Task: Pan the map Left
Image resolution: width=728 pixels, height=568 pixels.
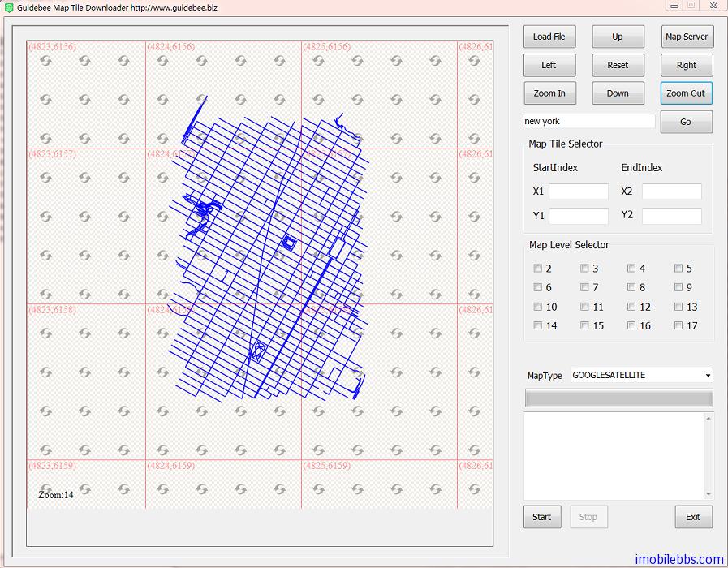Action: [549, 65]
